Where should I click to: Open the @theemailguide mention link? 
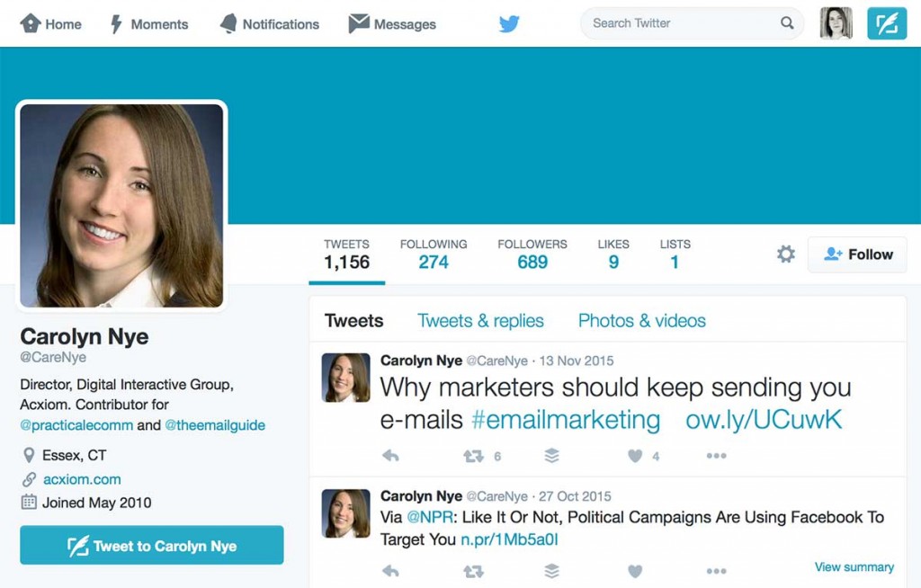click(x=215, y=425)
